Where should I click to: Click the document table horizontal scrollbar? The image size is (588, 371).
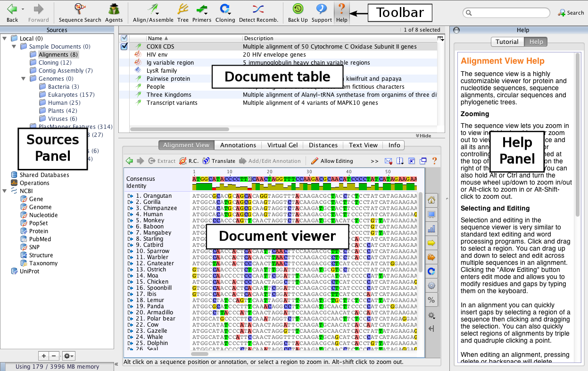(x=179, y=129)
